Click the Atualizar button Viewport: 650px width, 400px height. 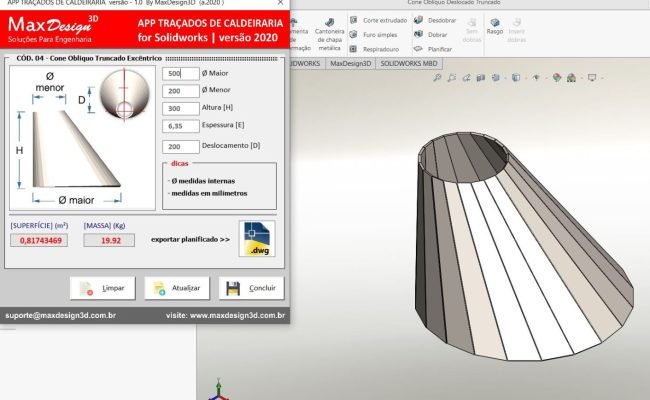[x=177, y=288]
